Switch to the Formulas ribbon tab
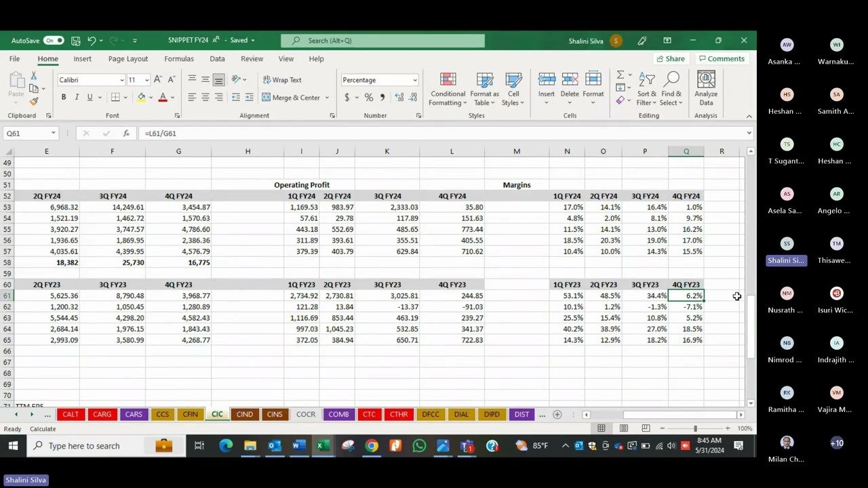Viewport: 868px width, 488px height. coord(178,59)
